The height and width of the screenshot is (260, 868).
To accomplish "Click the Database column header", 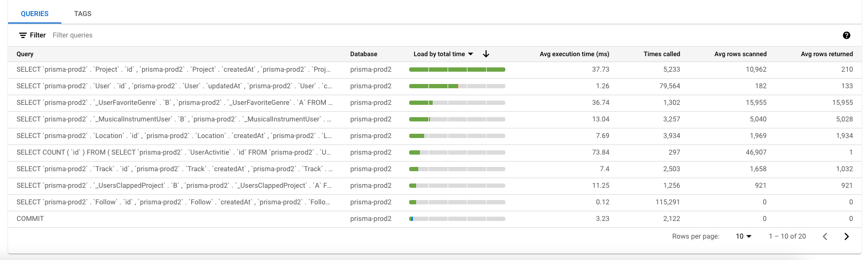I will tap(364, 54).
